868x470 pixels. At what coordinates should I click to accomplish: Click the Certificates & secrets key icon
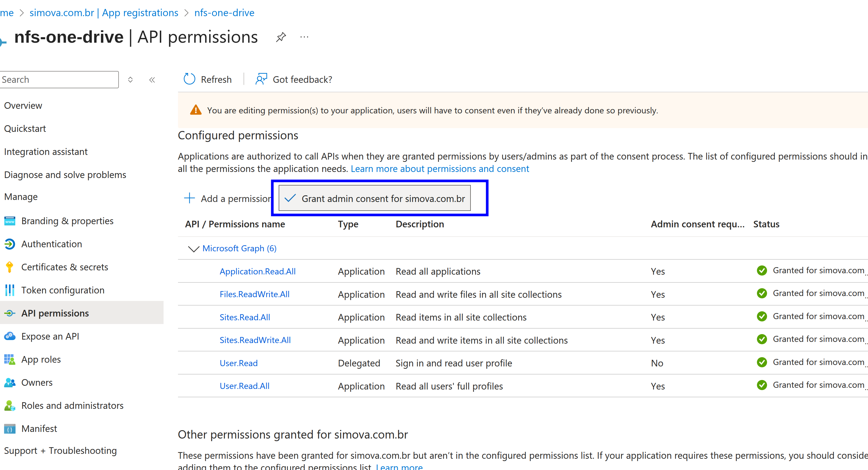10,267
